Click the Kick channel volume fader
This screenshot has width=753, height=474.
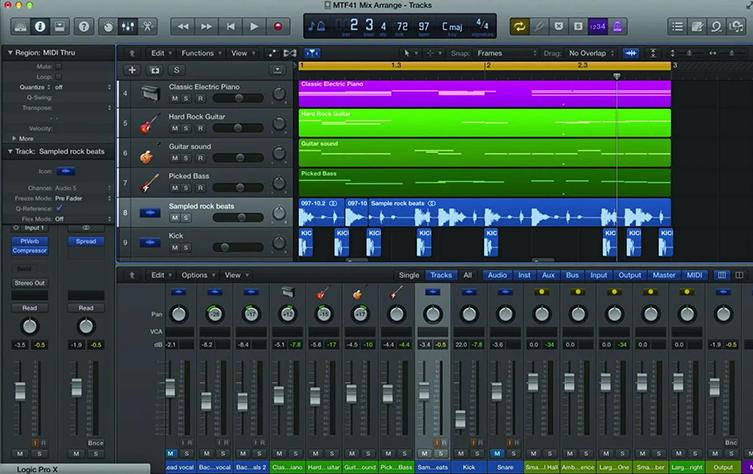coord(460,419)
